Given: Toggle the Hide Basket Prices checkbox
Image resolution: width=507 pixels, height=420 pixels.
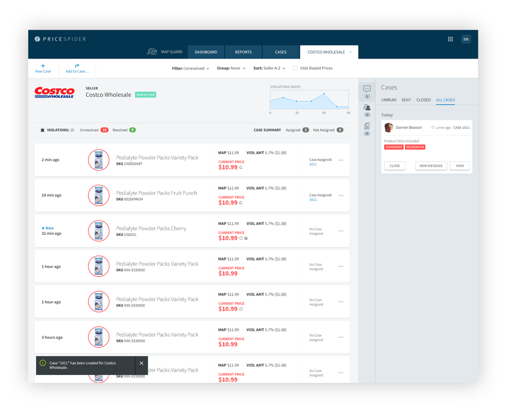Looking at the screenshot, I should (295, 68).
